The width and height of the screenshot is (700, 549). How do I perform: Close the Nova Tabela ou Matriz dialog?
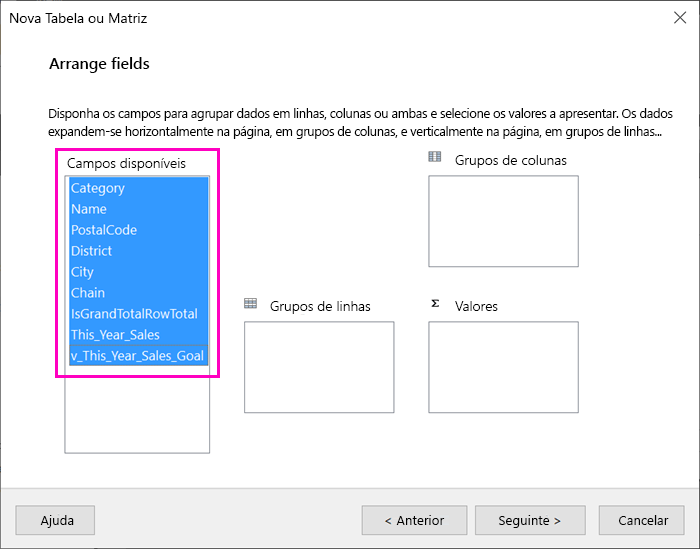[x=680, y=18]
